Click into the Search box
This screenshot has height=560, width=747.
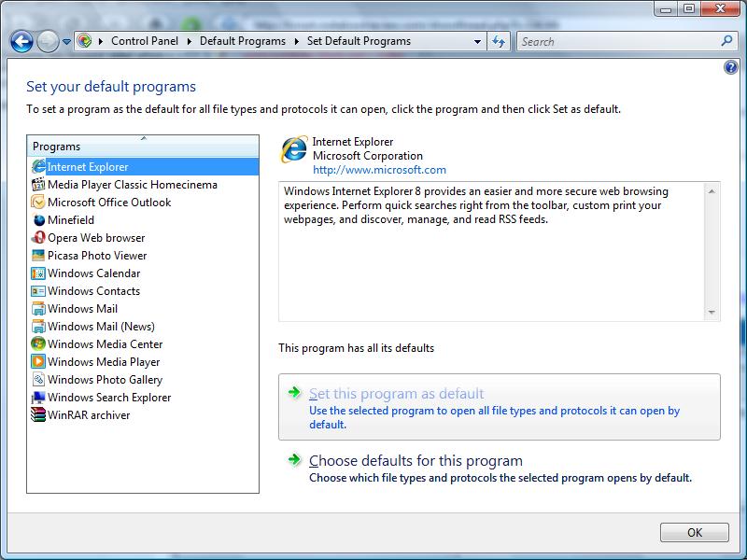point(618,41)
